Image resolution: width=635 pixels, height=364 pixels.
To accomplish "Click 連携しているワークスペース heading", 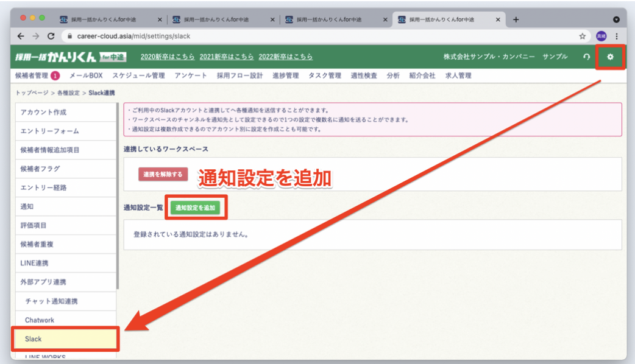I will click(x=166, y=149).
